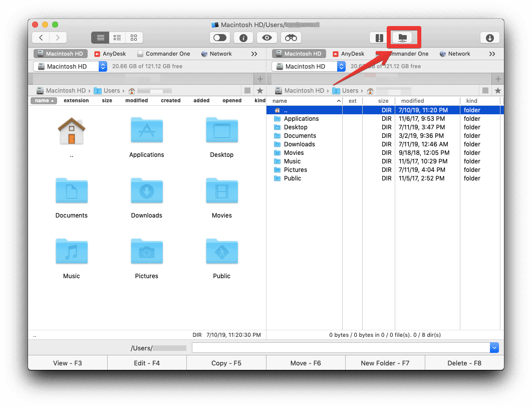Open the downloads queue arrow icon
Image resolution: width=532 pixels, height=407 pixels.
(489, 38)
